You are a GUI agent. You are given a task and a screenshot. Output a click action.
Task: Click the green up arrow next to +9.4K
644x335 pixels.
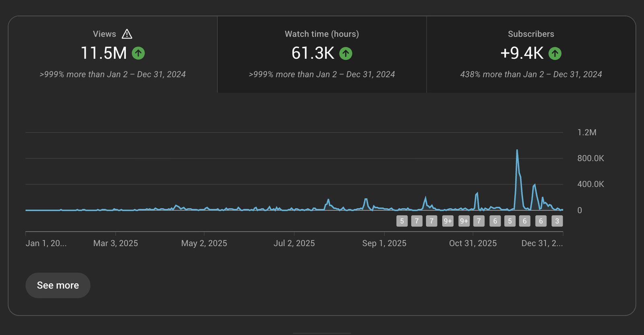[555, 53]
